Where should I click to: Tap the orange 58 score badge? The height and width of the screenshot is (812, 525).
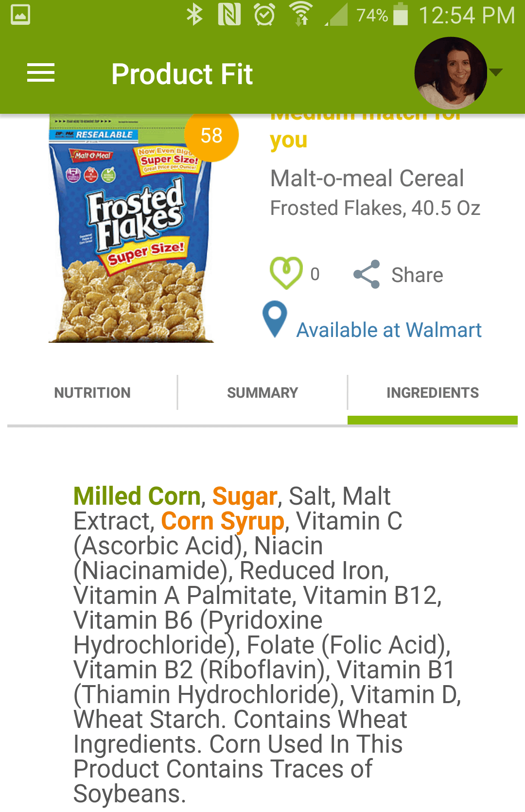pyautogui.click(x=211, y=135)
